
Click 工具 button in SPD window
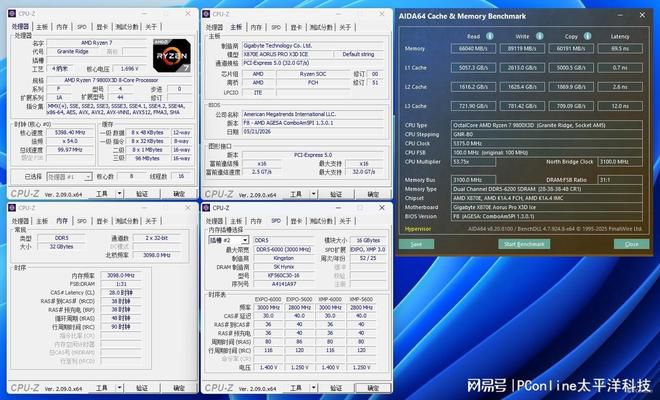[296, 388]
